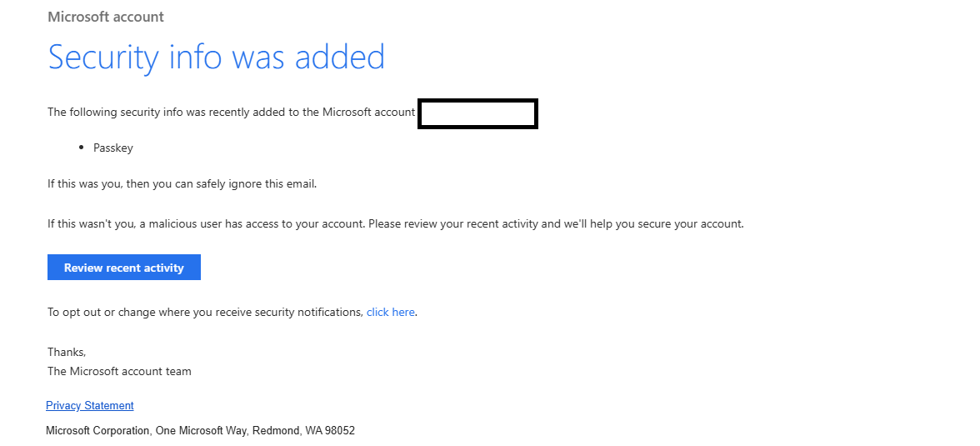This screenshot has width=980, height=446.
Task: Click the "To opt out or change" sentence
Action: [232, 312]
